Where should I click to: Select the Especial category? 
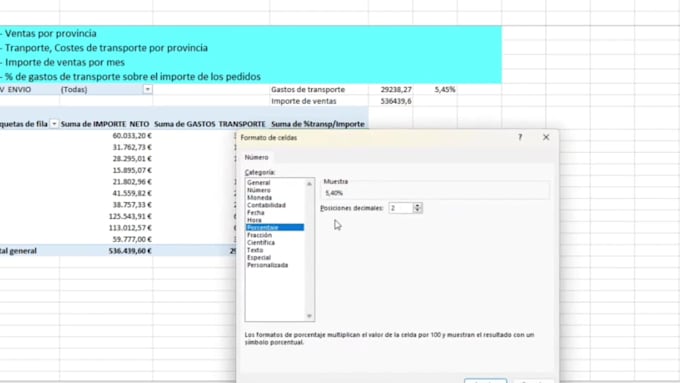click(x=258, y=257)
